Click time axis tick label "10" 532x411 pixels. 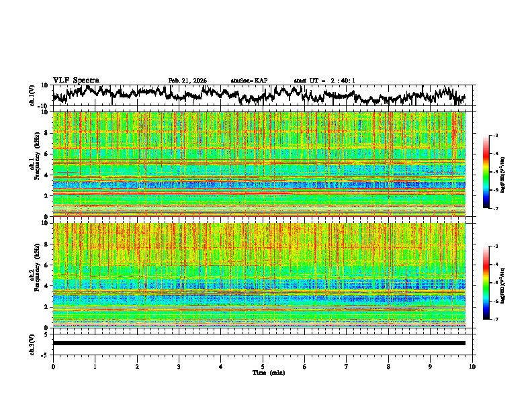[472, 367]
